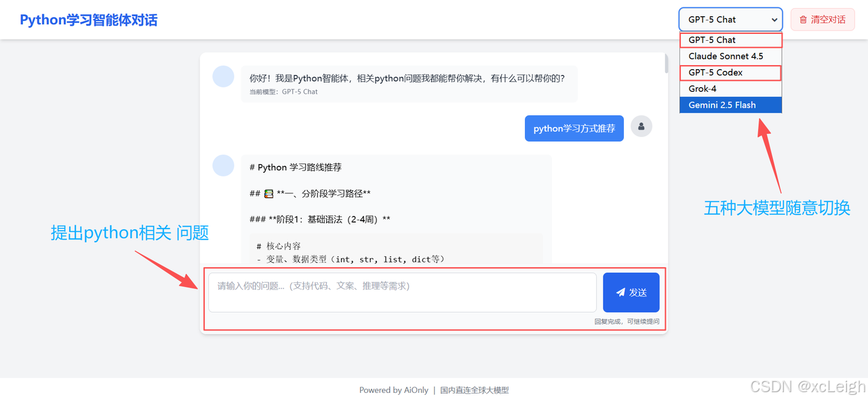The height and width of the screenshot is (401, 868).
Task: Choose Claude Sonnet 4.5 model option
Action: coord(731,56)
